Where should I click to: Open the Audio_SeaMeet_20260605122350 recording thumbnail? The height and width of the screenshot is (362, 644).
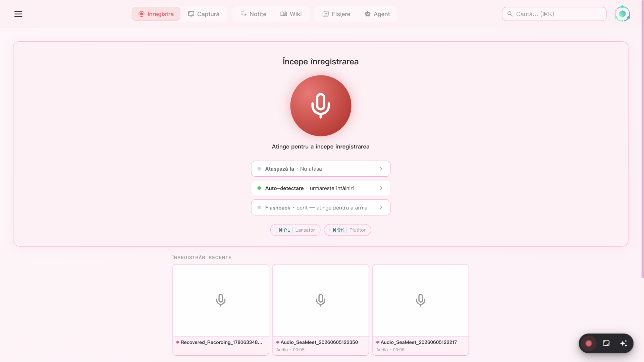321,300
